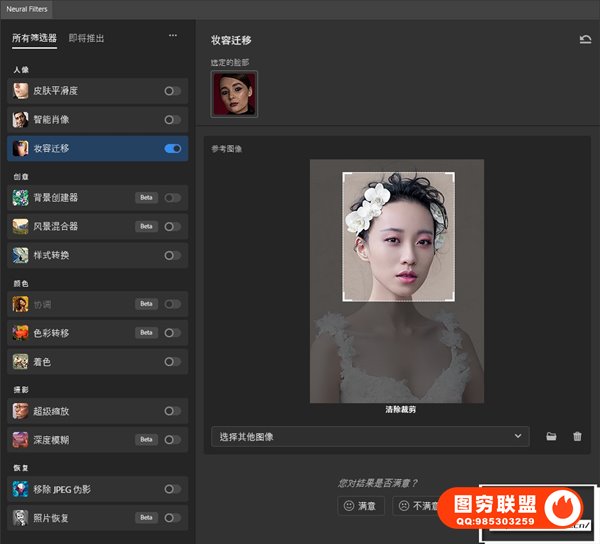Select the 所有筛选器 tab
Screen dimensions: 600x544
35,39
